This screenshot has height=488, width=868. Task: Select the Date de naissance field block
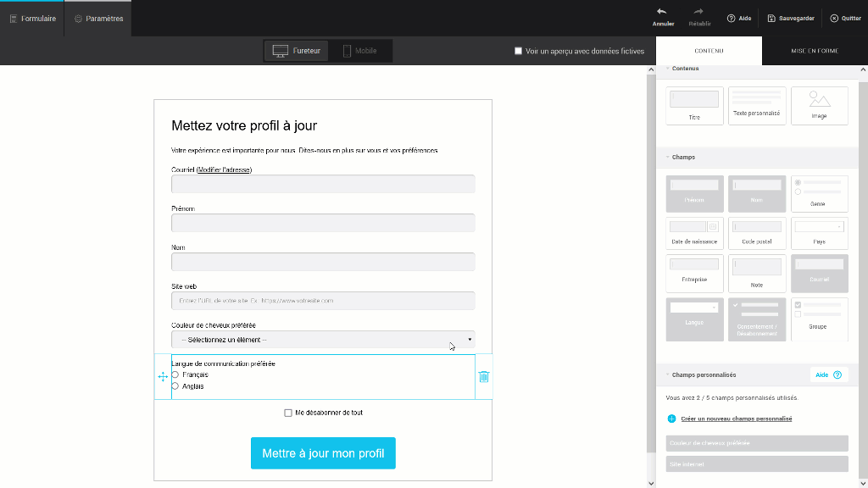click(x=694, y=232)
